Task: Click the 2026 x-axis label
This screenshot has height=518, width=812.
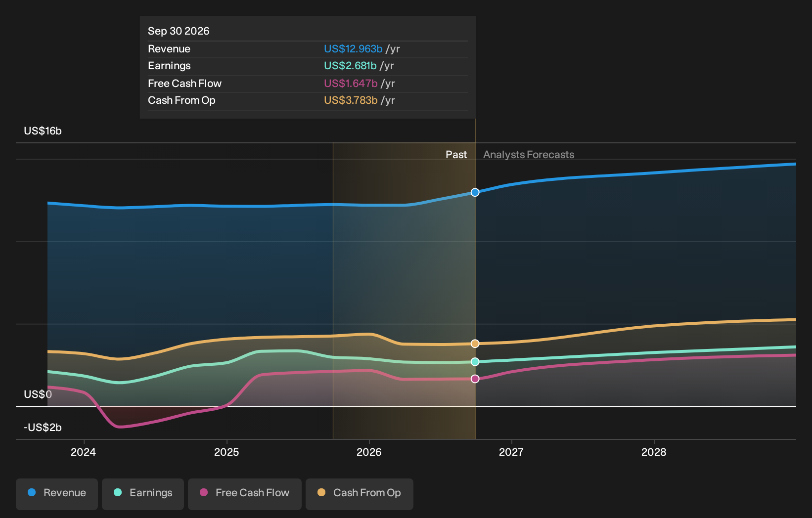Action: tap(369, 452)
